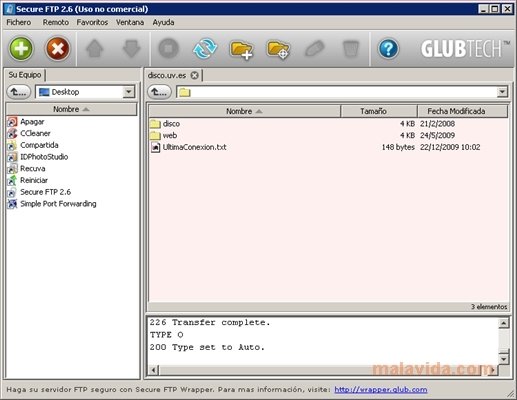The height and width of the screenshot is (400, 517).
Task: Click the "200 Type set to Auto." log line
Action: [x=207, y=347]
